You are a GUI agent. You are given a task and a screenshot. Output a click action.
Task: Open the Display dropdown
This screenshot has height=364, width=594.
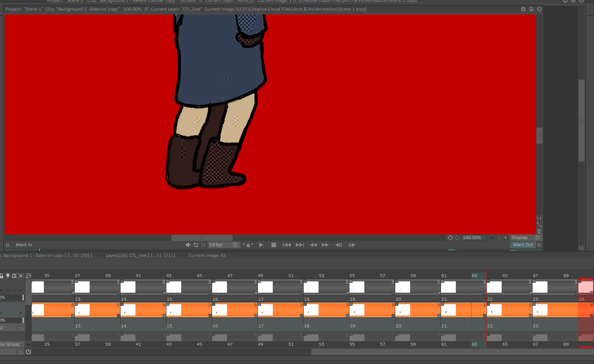coord(526,237)
